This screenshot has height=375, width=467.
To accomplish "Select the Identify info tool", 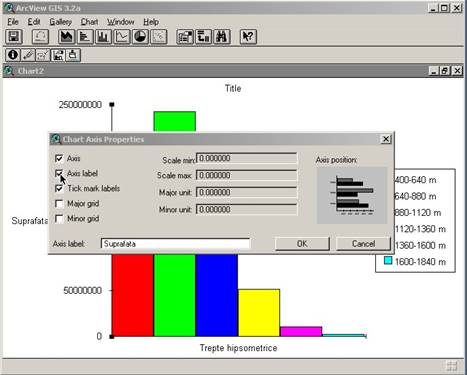I will 13,55.
